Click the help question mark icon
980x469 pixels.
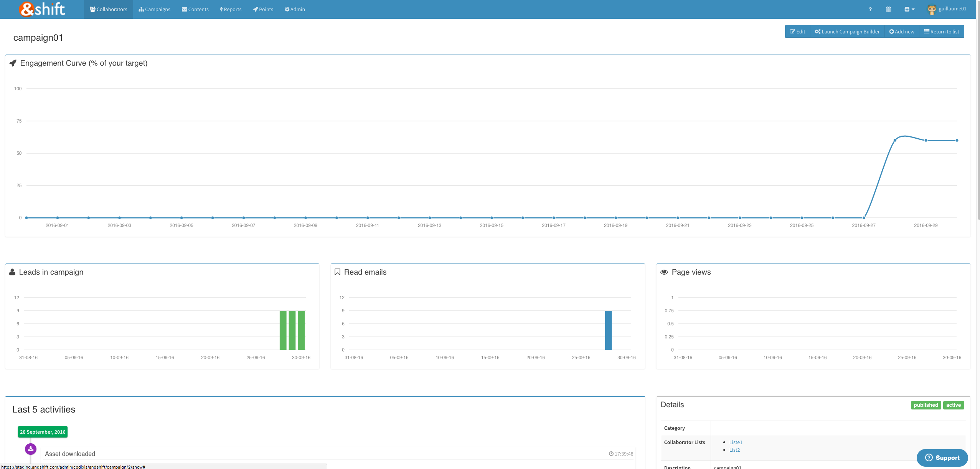click(x=870, y=9)
